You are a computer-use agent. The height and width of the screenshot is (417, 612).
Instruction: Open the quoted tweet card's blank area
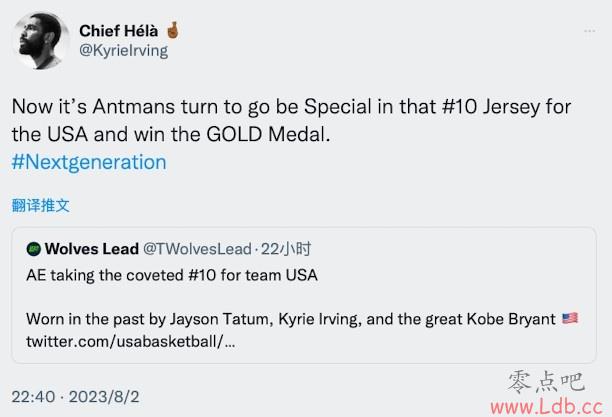(x=429, y=297)
